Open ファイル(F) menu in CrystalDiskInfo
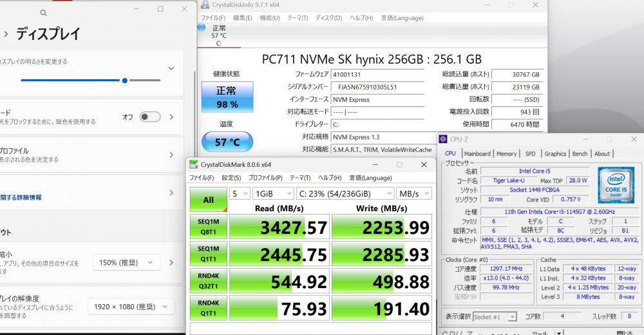 click(x=213, y=18)
